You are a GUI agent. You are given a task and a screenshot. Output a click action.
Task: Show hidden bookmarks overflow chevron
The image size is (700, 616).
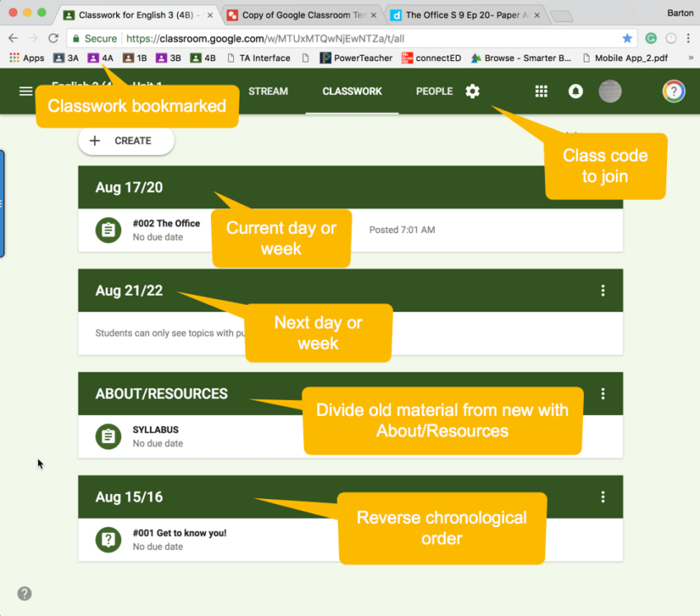point(691,58)
